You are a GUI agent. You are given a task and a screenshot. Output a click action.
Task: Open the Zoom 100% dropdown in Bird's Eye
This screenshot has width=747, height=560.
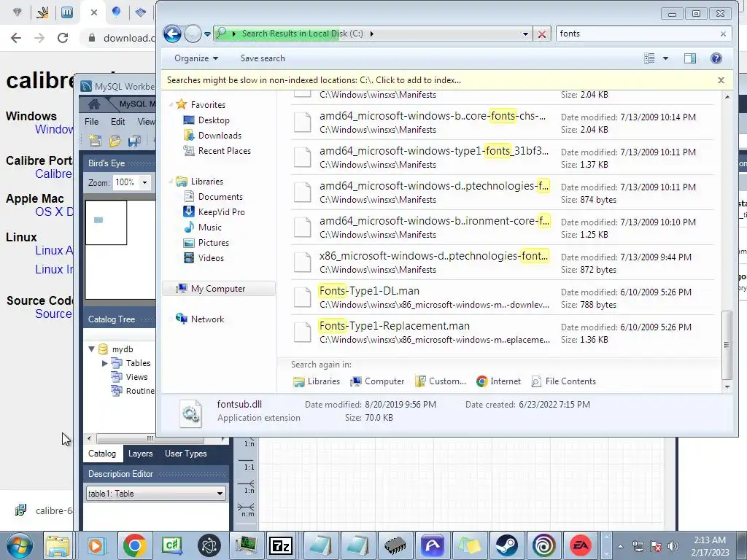click(145, 182)
